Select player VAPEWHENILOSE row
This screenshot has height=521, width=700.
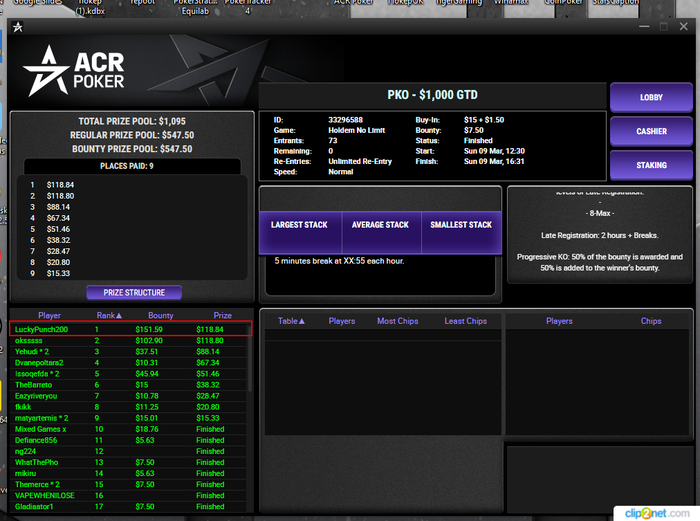[128, 496]
